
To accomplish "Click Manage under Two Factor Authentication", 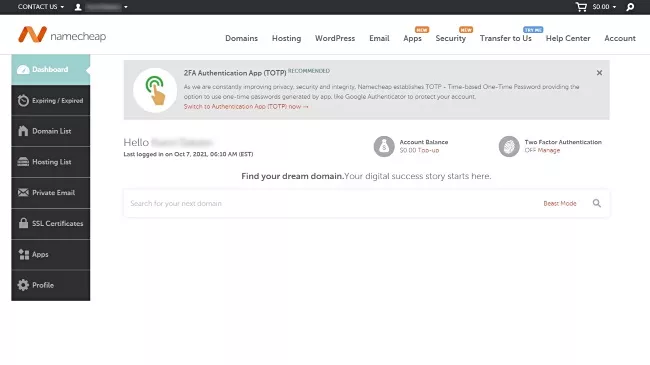I will [x=548, y=150].
